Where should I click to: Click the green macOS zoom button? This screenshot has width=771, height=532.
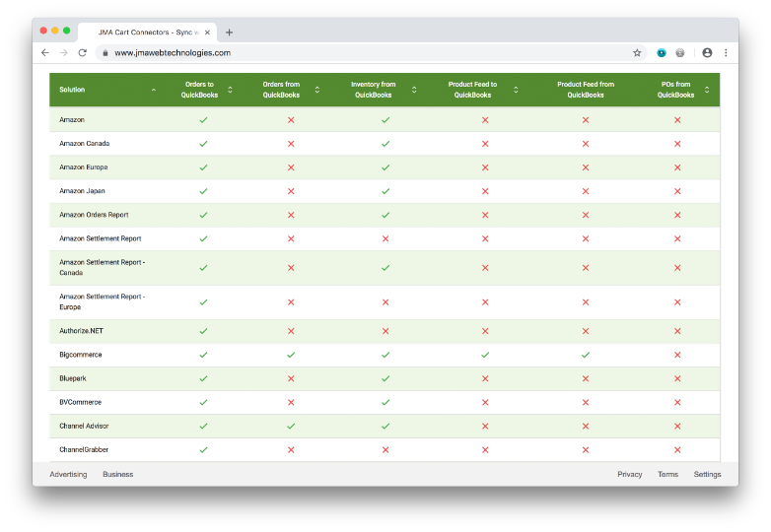pos(66,31)
